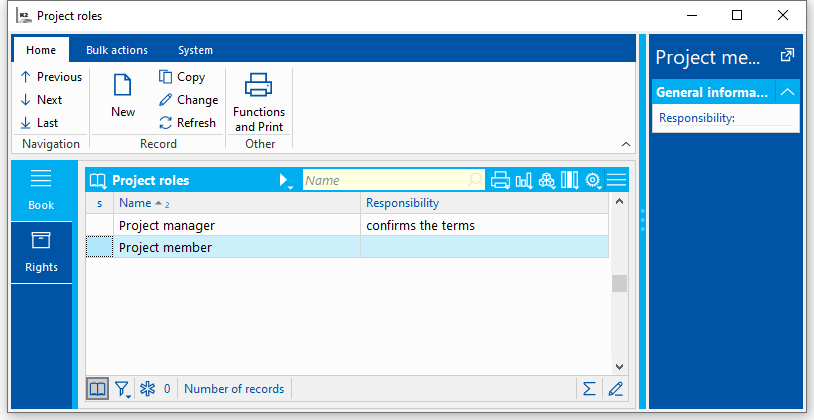The width and height of the screenshot is (814, 420).
Task: Collapse the General information section
Action: (788, 92)
